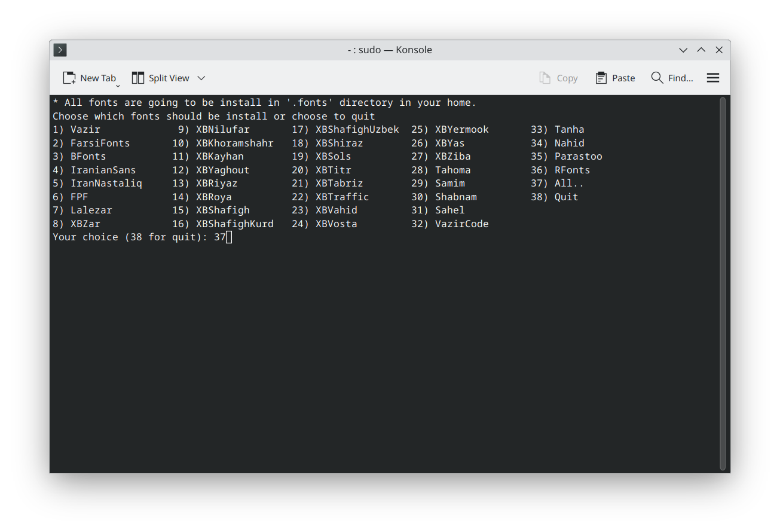Click the 'XBTitr' list entry
This screenshot has height=532, width=780.
tap(334, 170)
